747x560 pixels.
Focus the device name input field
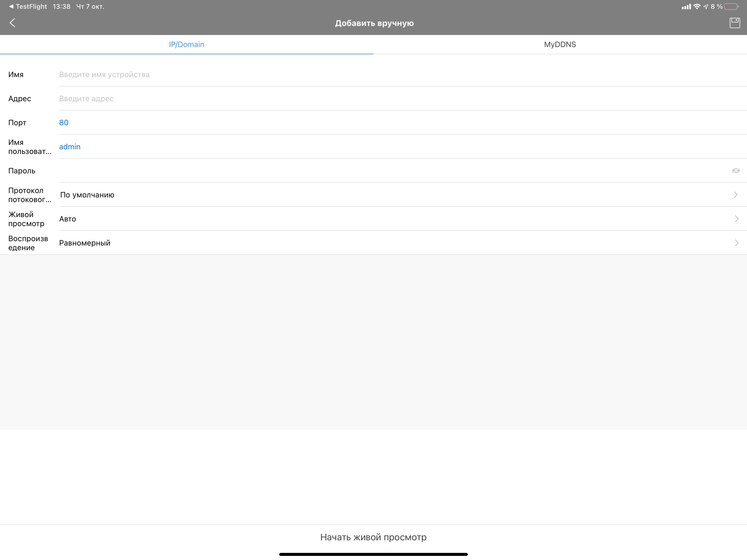coord(403,74)
